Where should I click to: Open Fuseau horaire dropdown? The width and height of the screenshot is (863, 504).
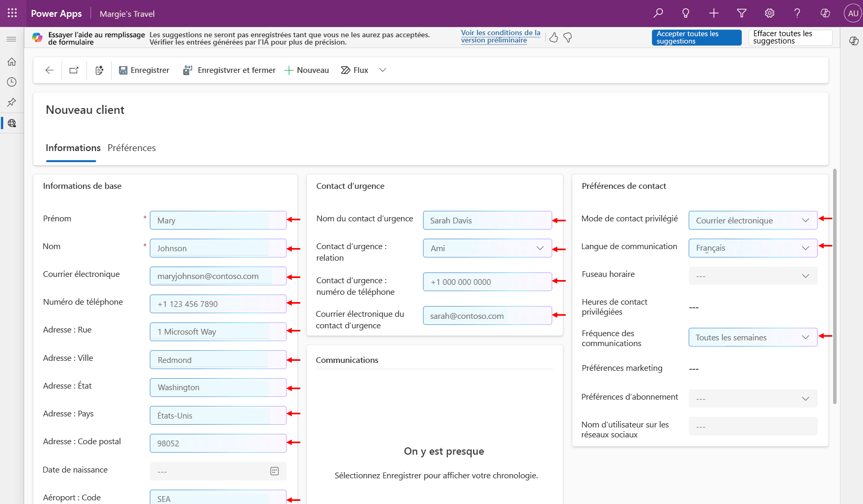[753, 276]
